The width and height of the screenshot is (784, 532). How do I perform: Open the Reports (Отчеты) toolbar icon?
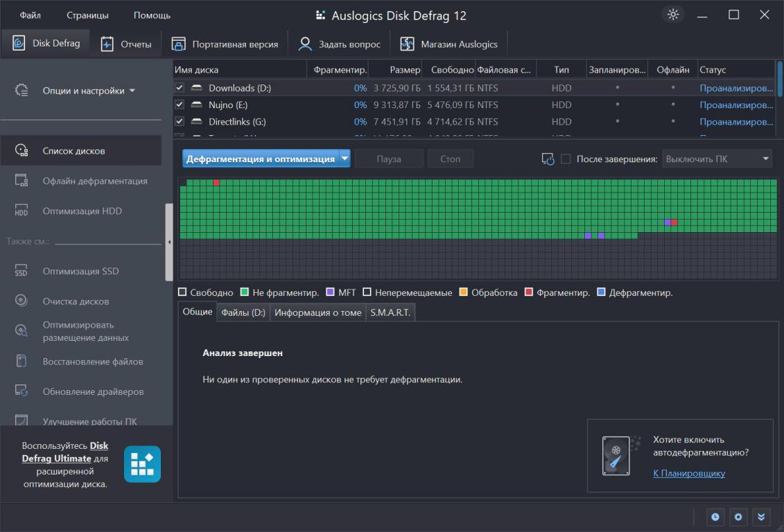tap(107, 44)
